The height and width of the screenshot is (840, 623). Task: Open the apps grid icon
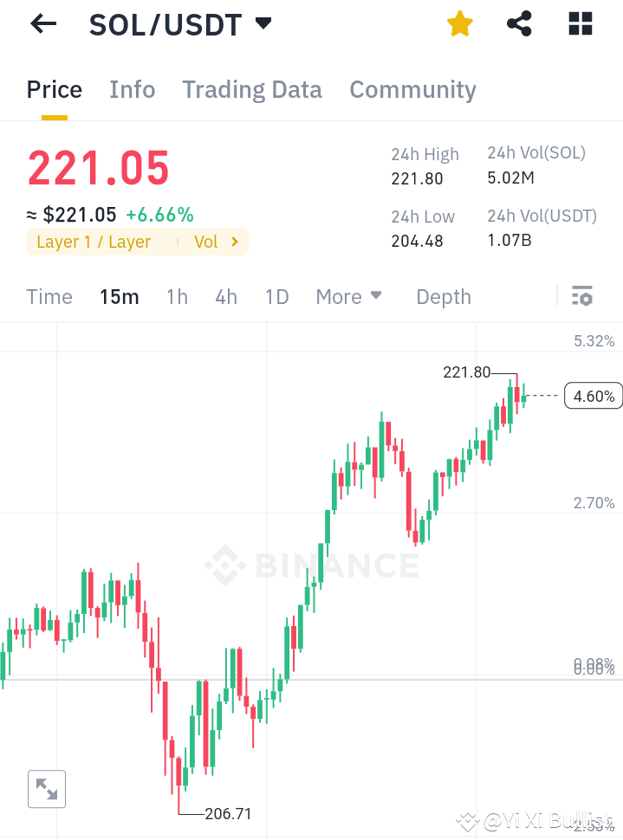coord(579,23)
